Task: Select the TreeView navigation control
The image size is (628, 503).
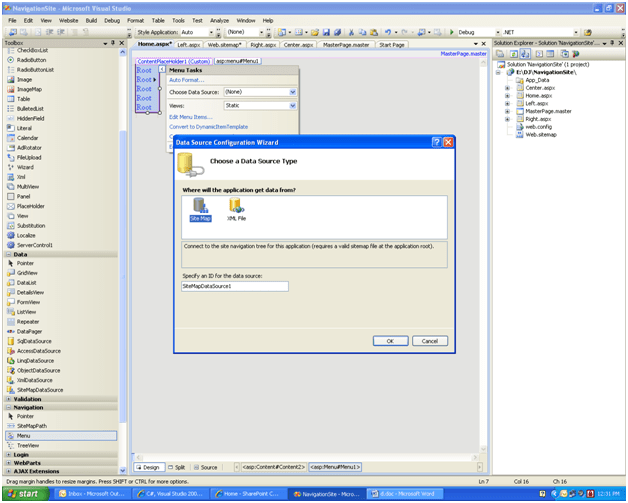Action: [x=28, y=445]
